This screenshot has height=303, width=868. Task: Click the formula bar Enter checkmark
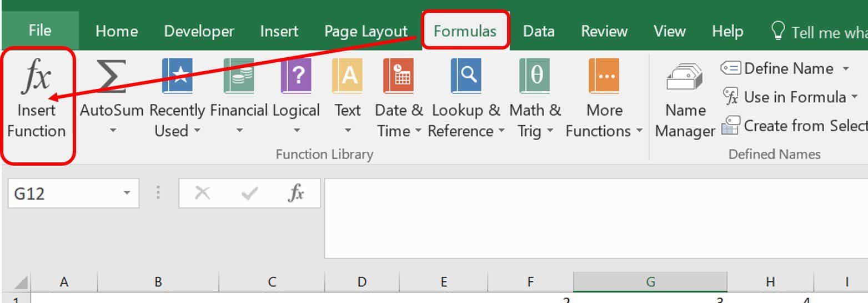[250, 194]
